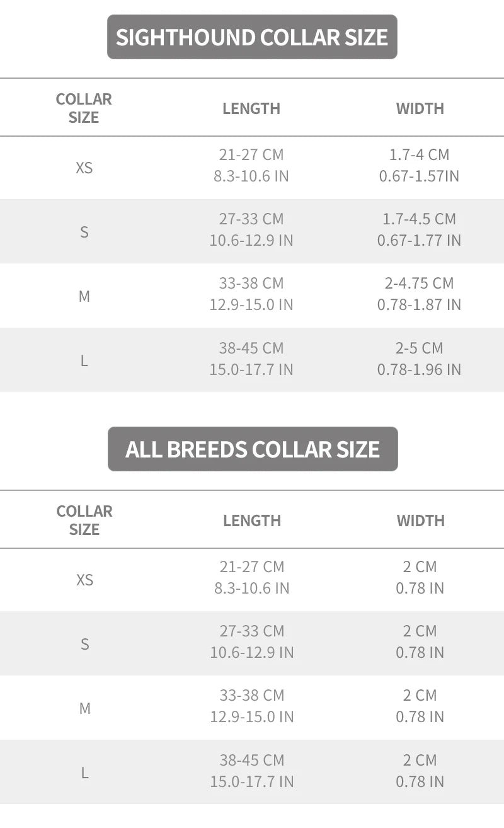Click the Sighthound Collar Size banner

[x=252, y=37]
